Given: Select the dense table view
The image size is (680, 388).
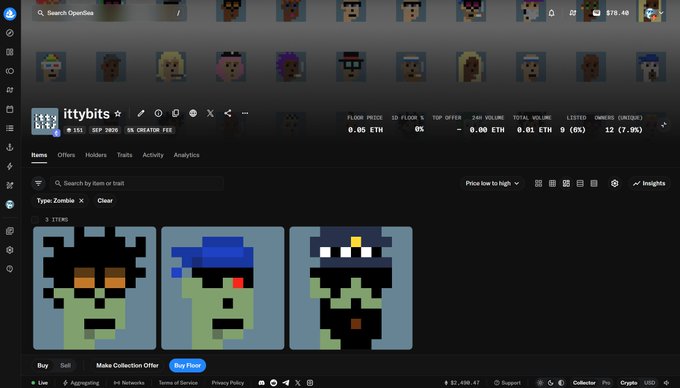Looking at the screenshot, I should (594, 183).
